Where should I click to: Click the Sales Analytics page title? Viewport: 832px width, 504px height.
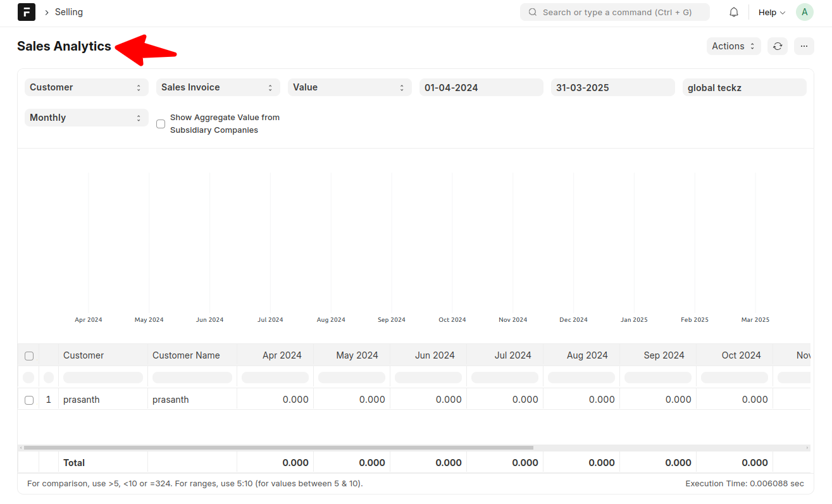[x=64, y=46]
